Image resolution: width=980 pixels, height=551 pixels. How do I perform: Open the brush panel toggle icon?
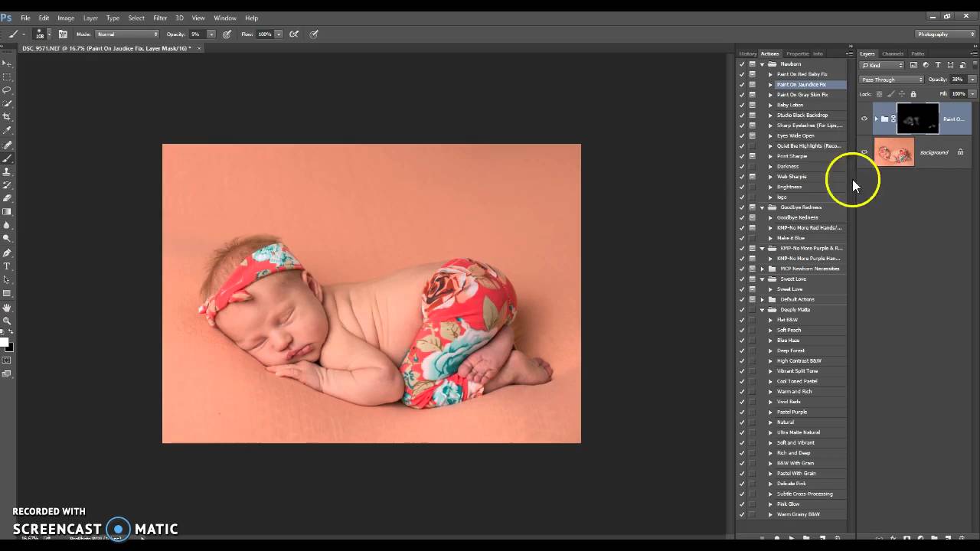pos(63,34)
